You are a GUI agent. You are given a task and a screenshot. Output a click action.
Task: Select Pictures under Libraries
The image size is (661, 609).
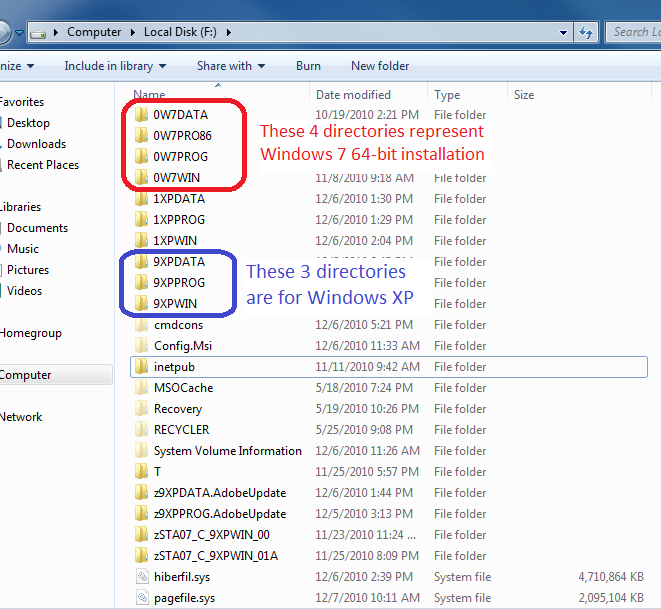click(28, 270)
